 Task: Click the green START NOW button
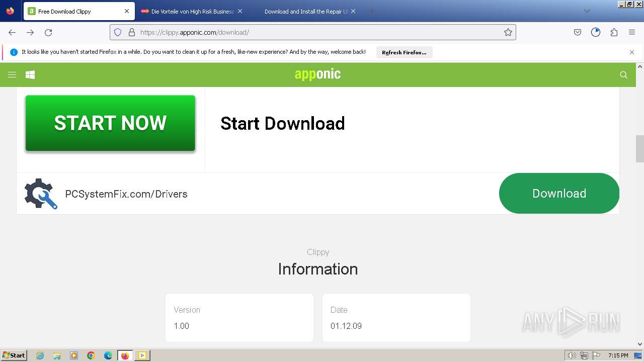110,123
